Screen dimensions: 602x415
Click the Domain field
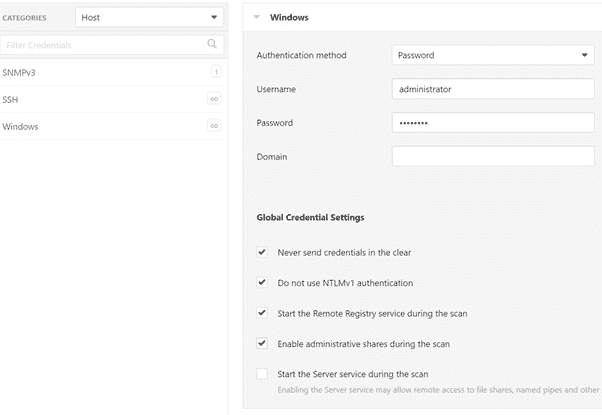coord(493,157)
